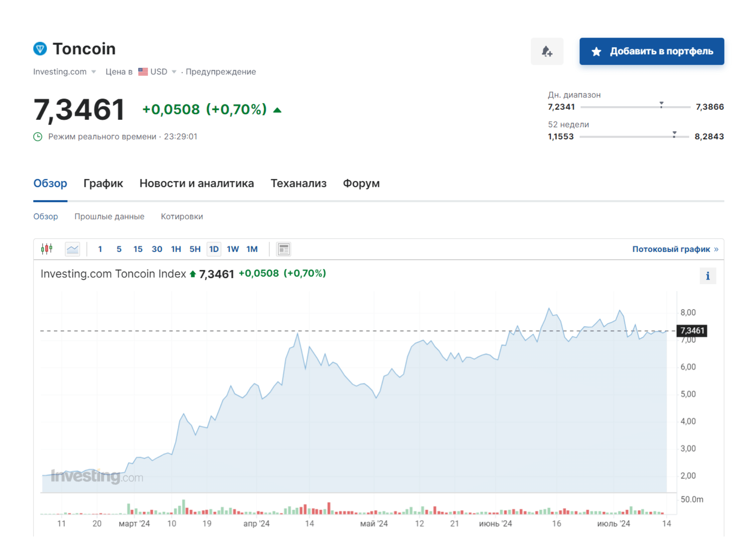Click the июнь '24 axis label
756x541 pixels.
(x=495, y=523)
